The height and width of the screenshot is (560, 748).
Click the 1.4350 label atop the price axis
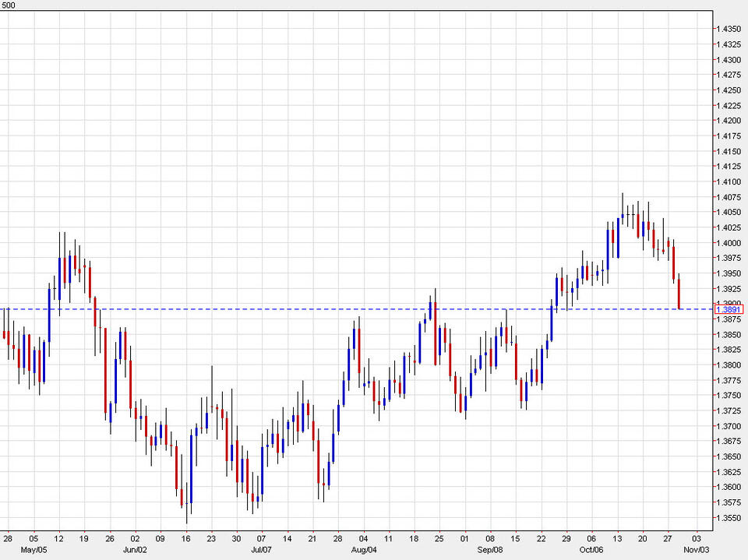(729, 27)
